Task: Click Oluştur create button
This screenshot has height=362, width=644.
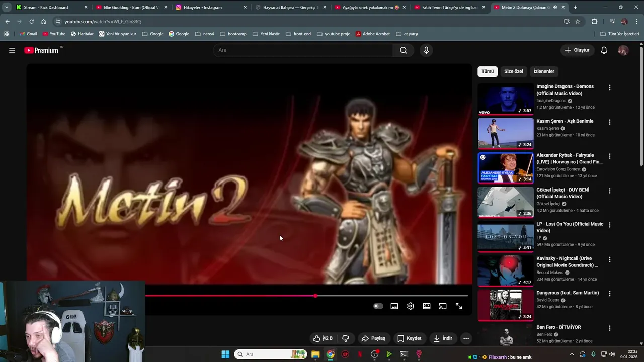Action: pyautogui.click(x=577, y=50)
